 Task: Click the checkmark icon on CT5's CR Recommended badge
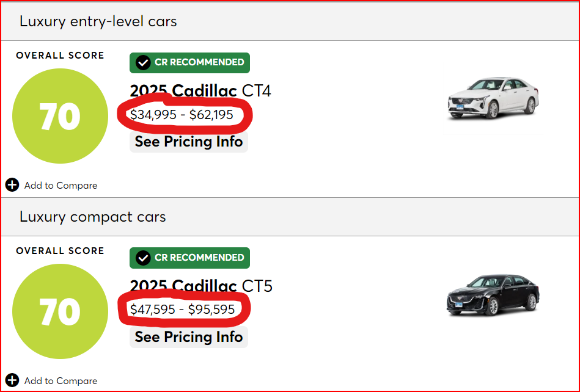click(x=143, y=258)
